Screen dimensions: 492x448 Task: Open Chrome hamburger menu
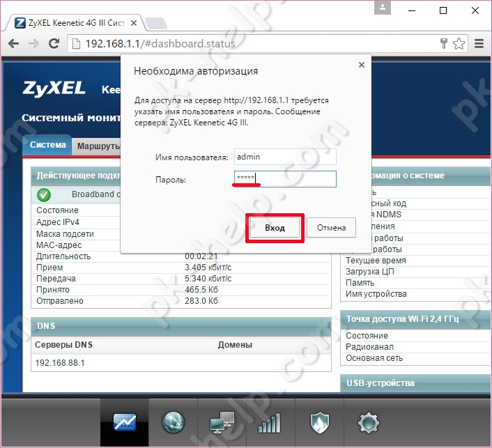(x=479, y=44)
